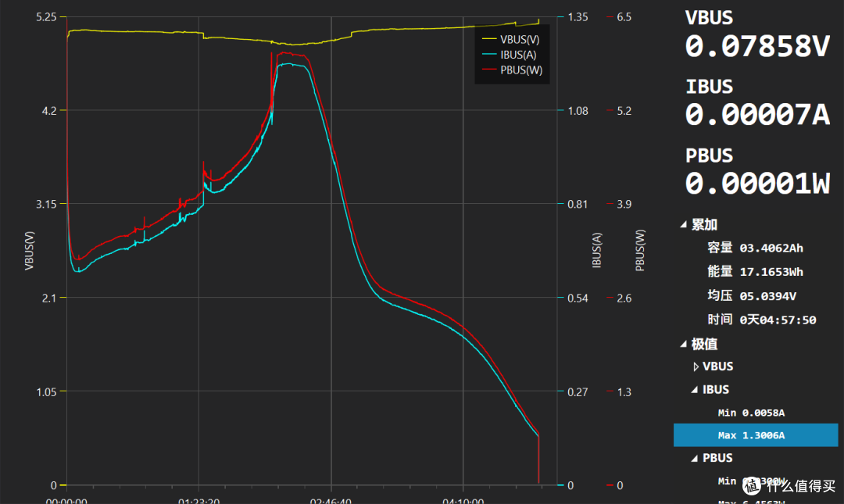The width and height of the screenshot is (844, 504).
Task: Click the 0.54 IBUS axis tick label
Action: point(578,298)
